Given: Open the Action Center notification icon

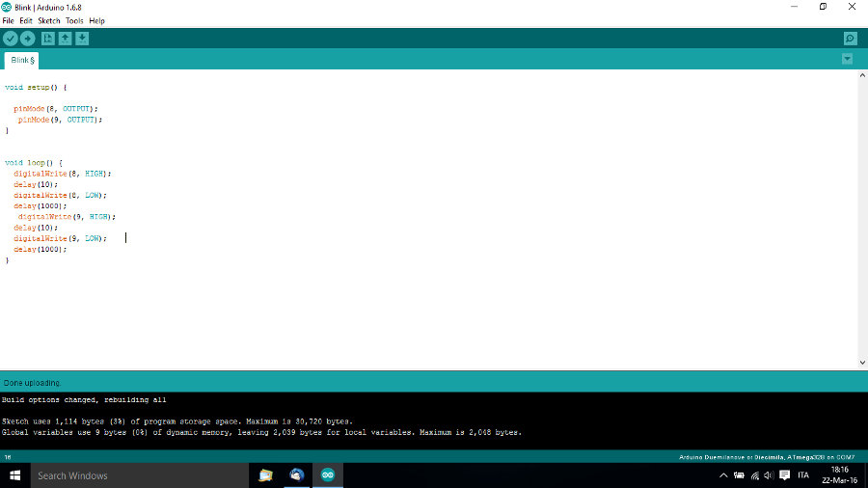Looking at the screenshot, I should pyautogui.click(x=784, y=475).
